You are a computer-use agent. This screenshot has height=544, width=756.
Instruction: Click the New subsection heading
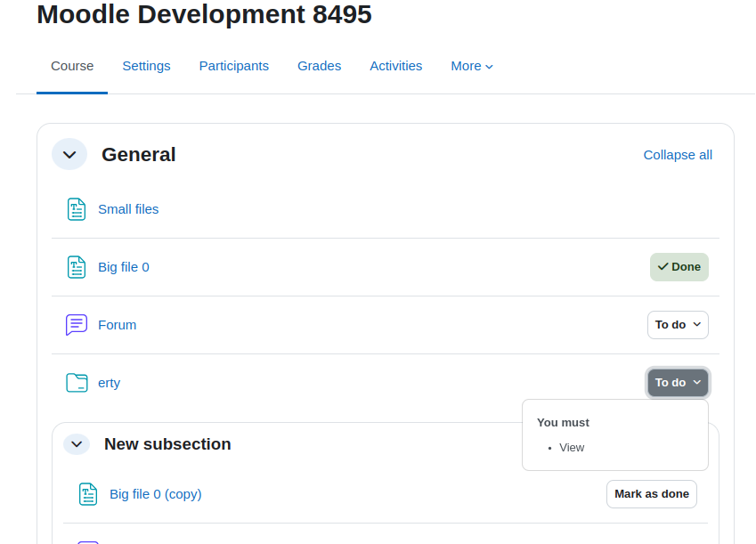coord(167,444)
